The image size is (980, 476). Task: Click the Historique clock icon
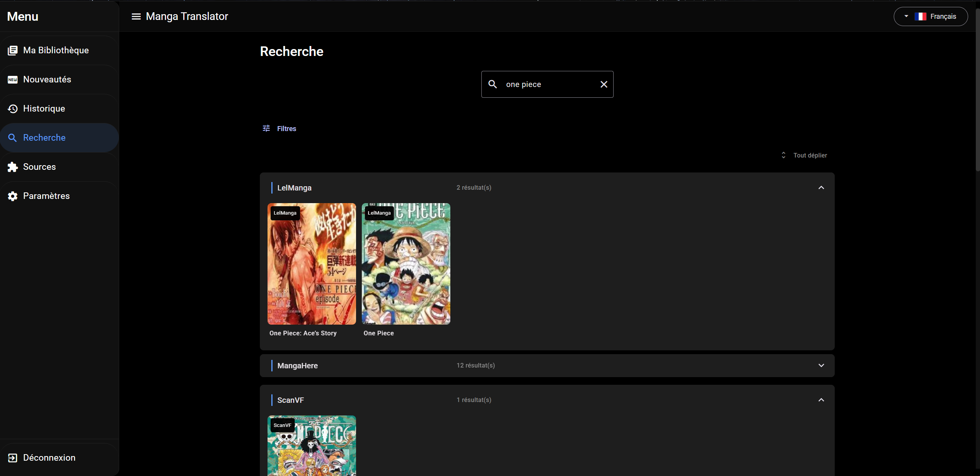13,108
